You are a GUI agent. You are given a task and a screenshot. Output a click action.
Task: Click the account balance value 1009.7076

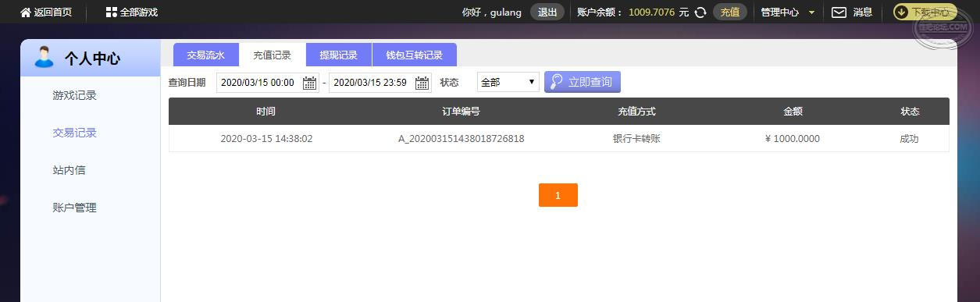[x=652, y=12]
